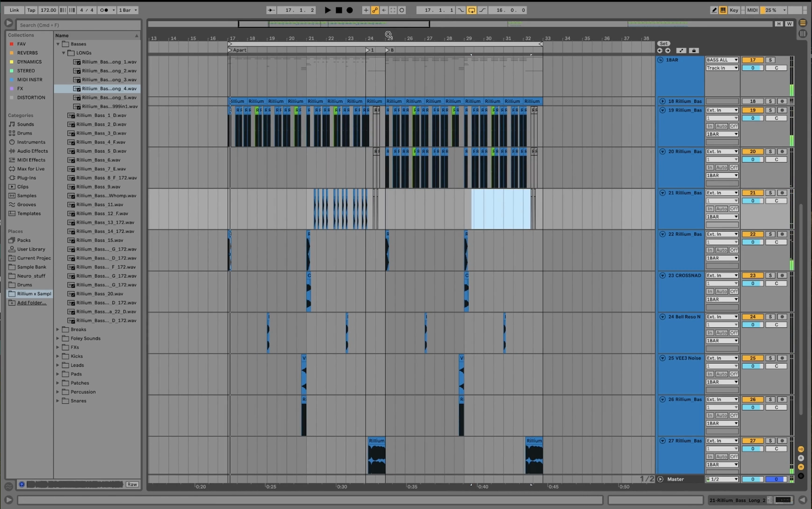Click the Session Record circle icon

[402, 10]
